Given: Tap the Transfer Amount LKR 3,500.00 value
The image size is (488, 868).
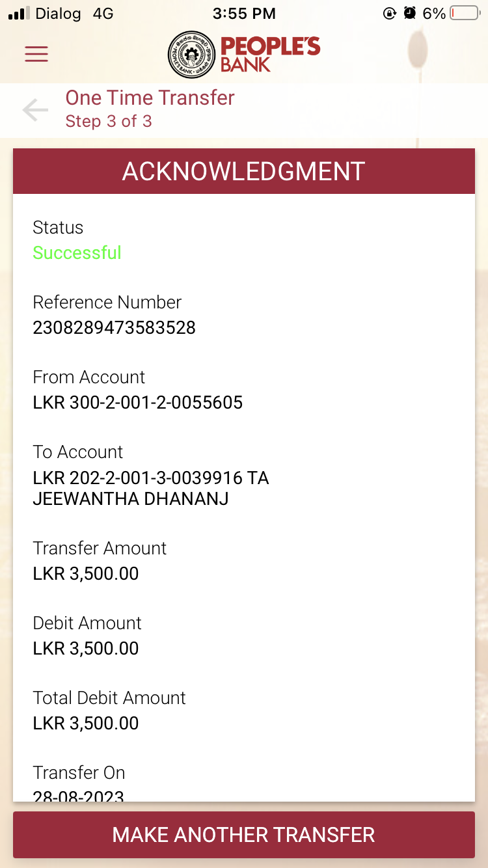Looking at the screenshot, I should pos(85,573).
